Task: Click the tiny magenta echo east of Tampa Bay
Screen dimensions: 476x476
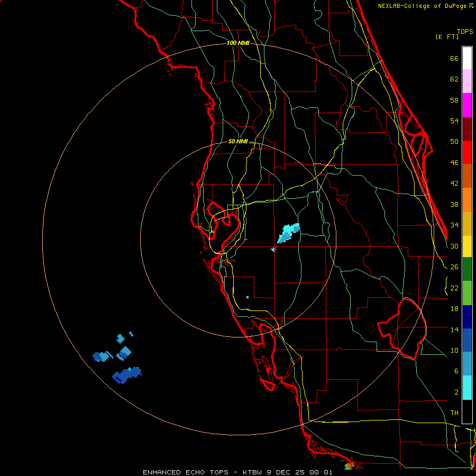Action: [246, 240]
